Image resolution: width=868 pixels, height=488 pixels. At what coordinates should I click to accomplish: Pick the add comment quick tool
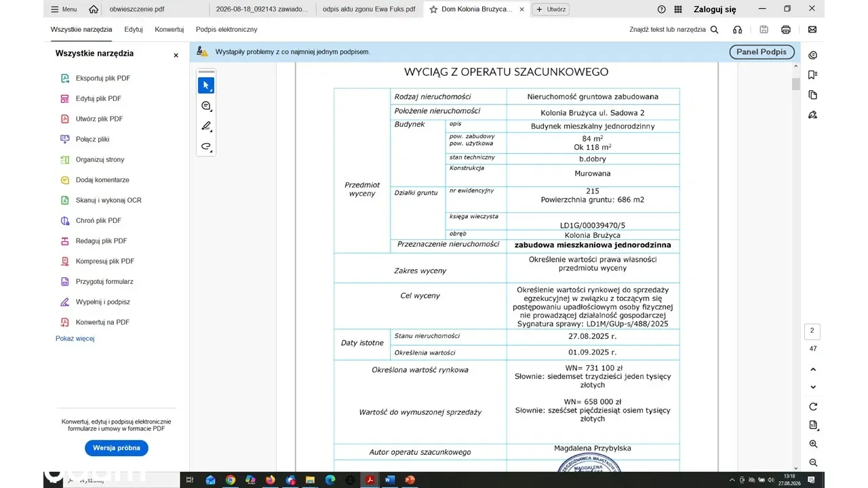(206, 106)
